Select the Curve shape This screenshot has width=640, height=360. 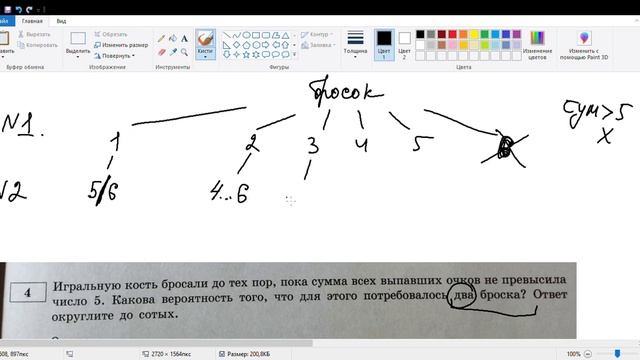(x=236, y=36)
